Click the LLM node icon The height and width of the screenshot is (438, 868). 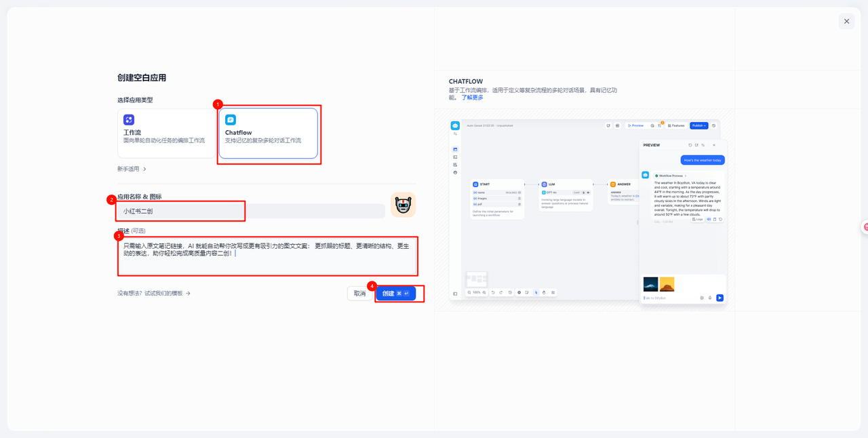(544, 184)
